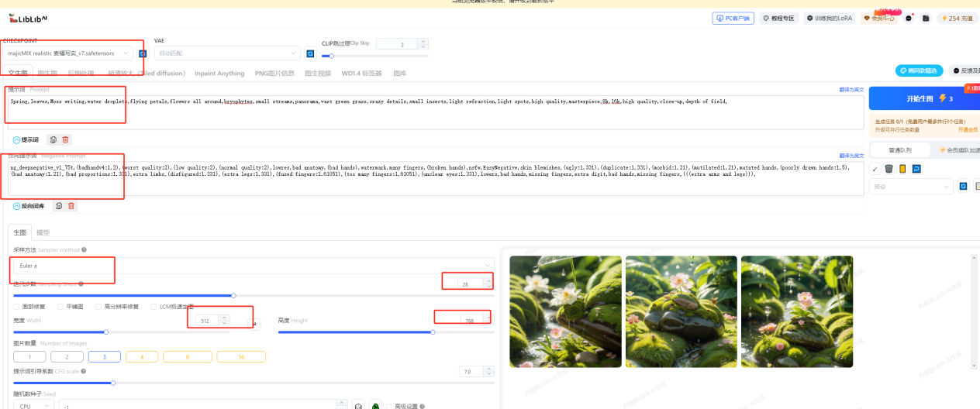Click the CFG scale slider
This screenshot has height=409, width=980.
tap(254, 383)
